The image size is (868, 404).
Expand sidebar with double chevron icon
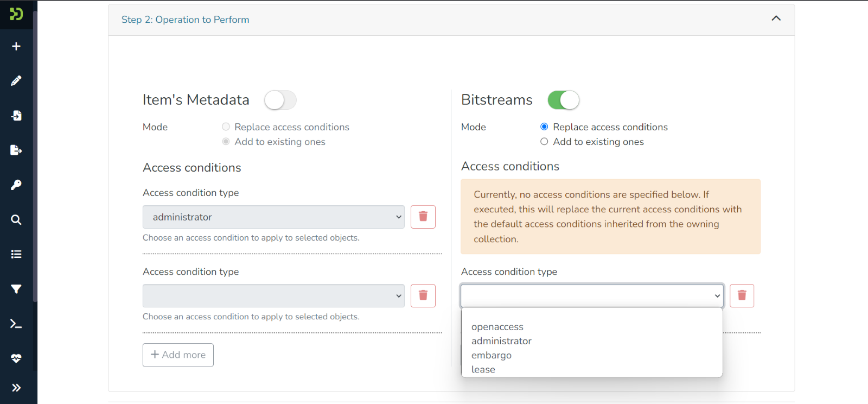click(x=16, y=388)
